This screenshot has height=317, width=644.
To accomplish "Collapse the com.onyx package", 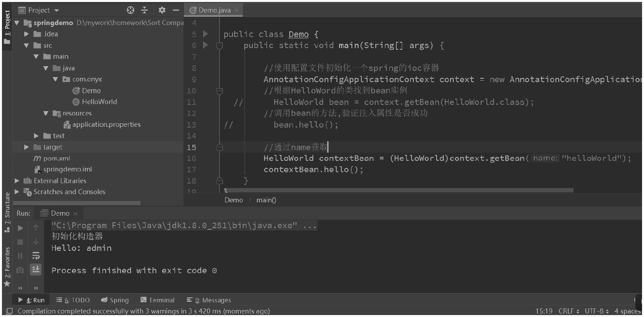I will (x=55, y=79).
